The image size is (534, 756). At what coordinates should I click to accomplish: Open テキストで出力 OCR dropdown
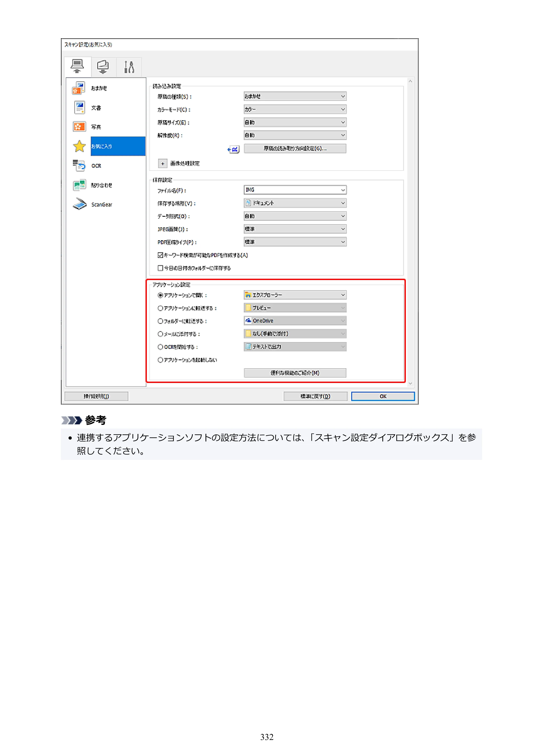(x=295, y=346)
